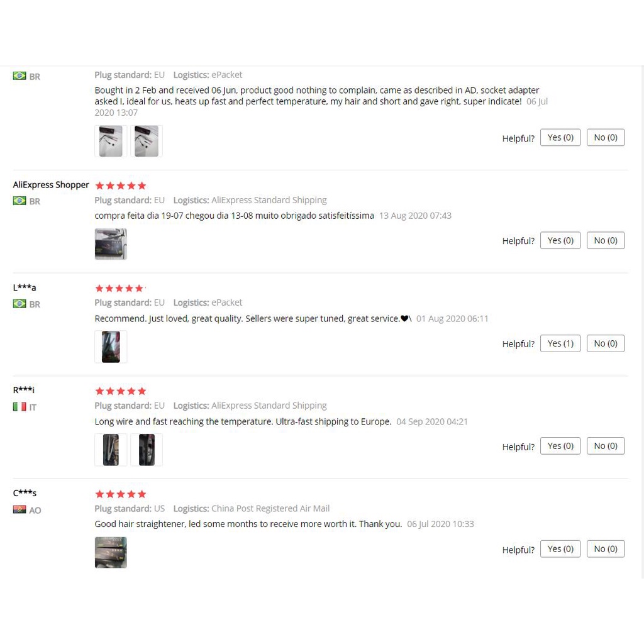Click the Angola flag icon beside AO
644x644 pixels.
click(x=19, y=509)
